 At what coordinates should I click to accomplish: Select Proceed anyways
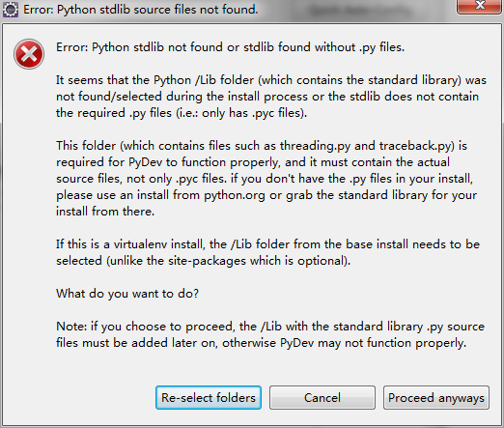[436, 398]
